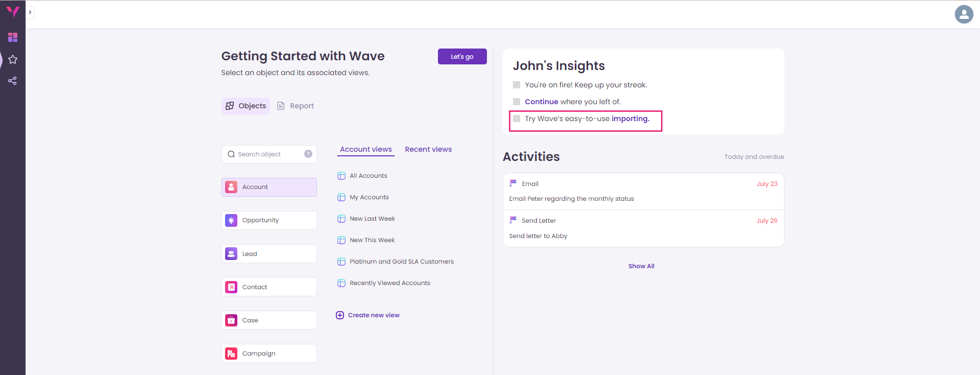Open the New Last Week view

coord(372,219)
